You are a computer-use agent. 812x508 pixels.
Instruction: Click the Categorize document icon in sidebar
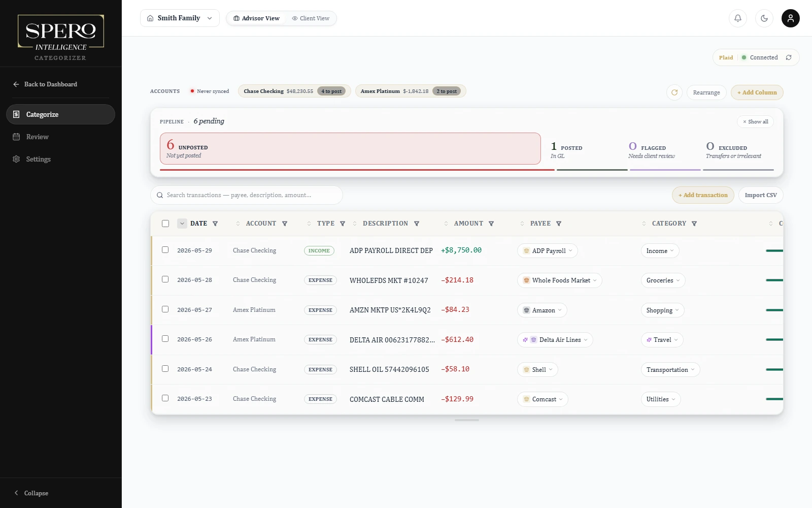click(x=16, y=114)
